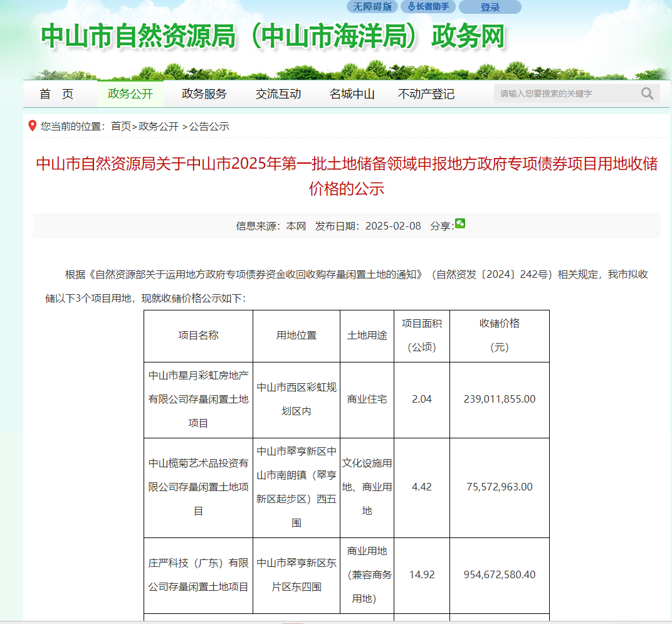Open the 不动产登记 navigation tab
The width and height of the screenshot is (672, 624).
(426, 93)
